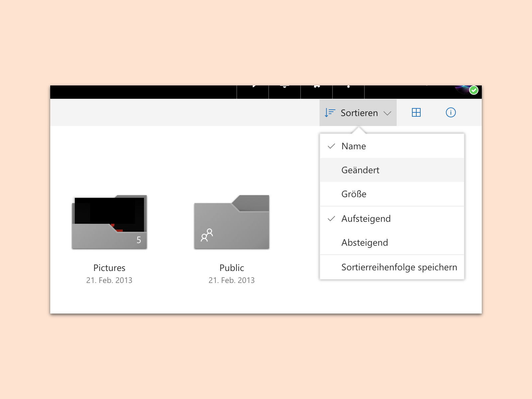
Task: Click item count 5 on Pictures folder
Action: [139, 240]
